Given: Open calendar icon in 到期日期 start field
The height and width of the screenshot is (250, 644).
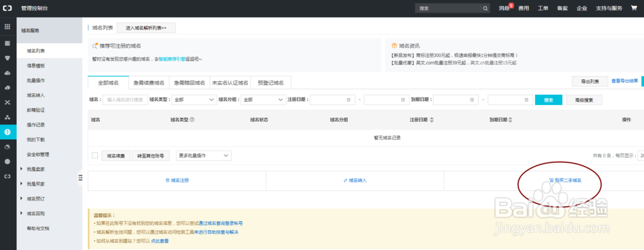Looking at the screenshot, I should point(471,100).
